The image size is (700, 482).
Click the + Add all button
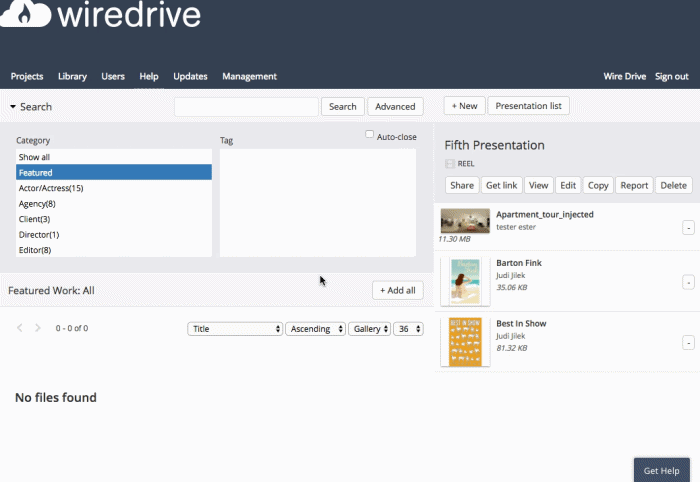[x=397, y=291]
